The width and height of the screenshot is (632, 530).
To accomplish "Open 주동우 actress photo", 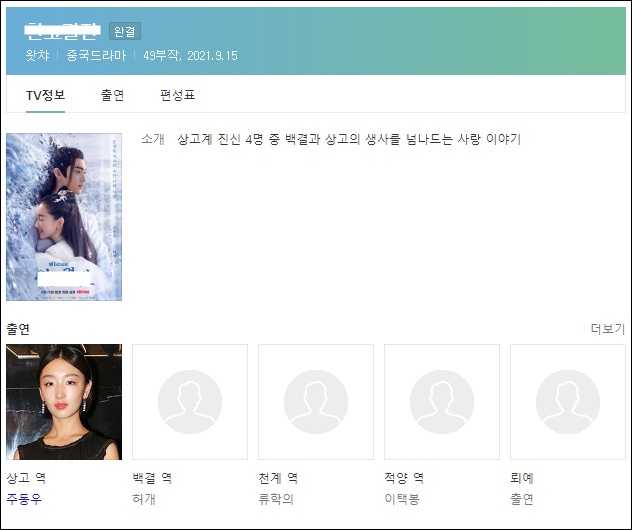I will click(64, 402).
